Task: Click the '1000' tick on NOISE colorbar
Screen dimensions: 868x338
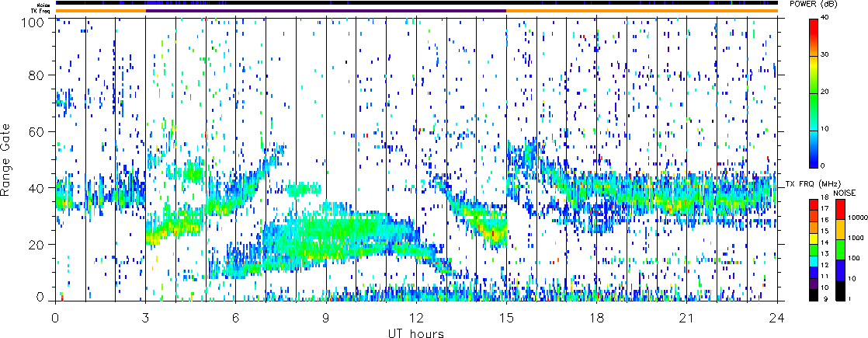Action: (x=856, y=238)
